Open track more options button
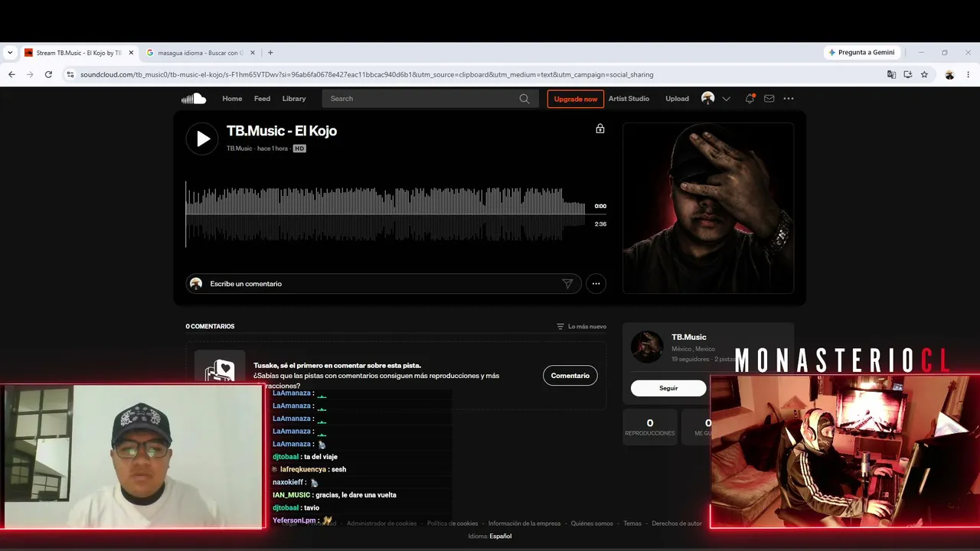Image resolution: width=980 pixels, height=551 pixels. click(596, 284)
